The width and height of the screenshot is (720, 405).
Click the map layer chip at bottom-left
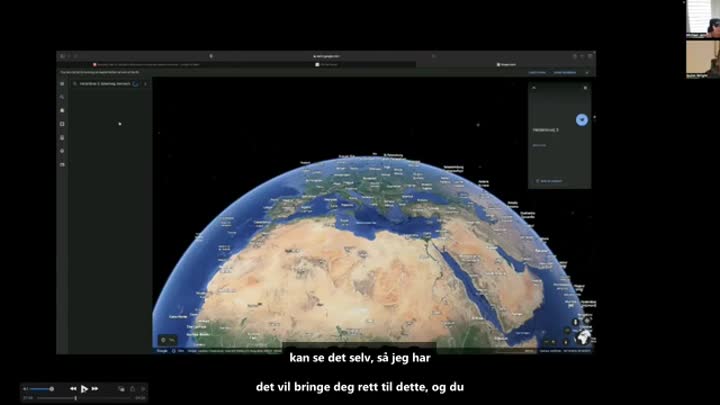coord(168,340)
